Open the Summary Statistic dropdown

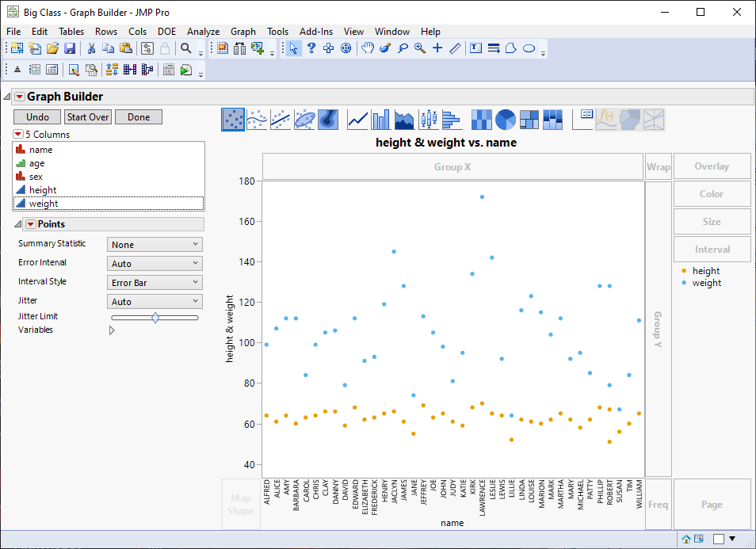point(154,244)
